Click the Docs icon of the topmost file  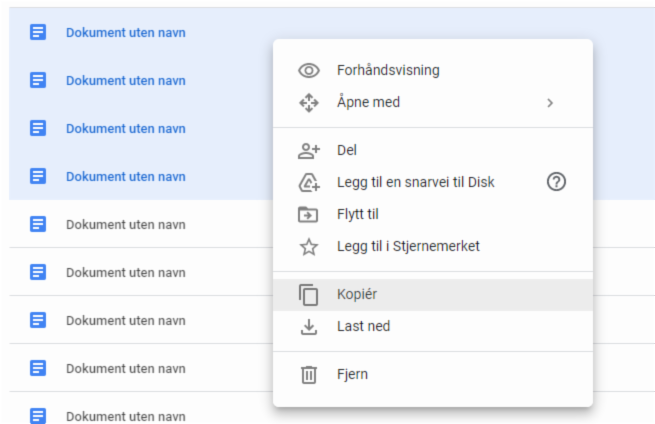tap(38, 32)
